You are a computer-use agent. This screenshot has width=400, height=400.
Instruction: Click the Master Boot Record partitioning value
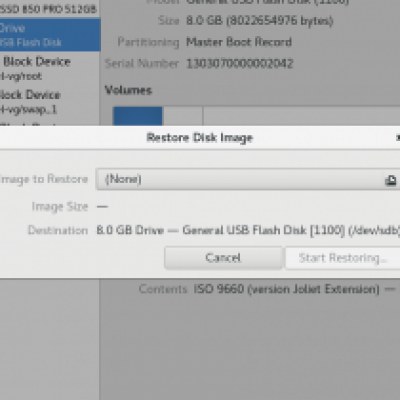[x=239, y=42]
